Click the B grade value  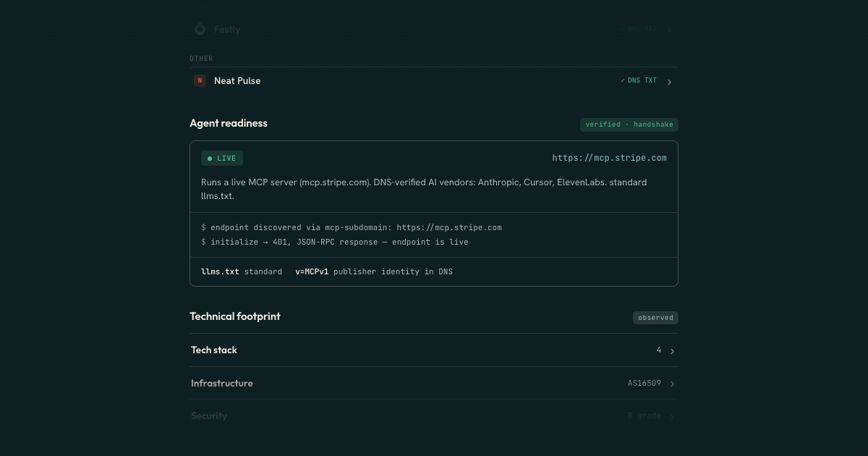tap(644, 416)
